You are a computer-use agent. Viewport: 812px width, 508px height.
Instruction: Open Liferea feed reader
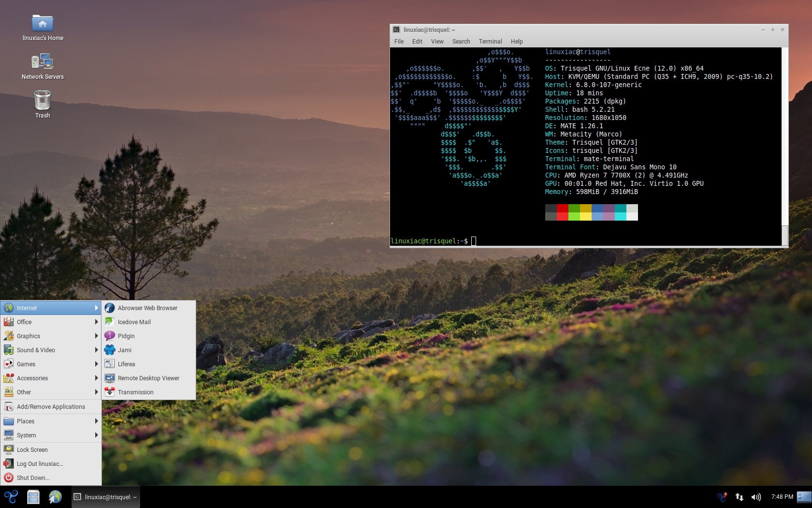(126, 364)
